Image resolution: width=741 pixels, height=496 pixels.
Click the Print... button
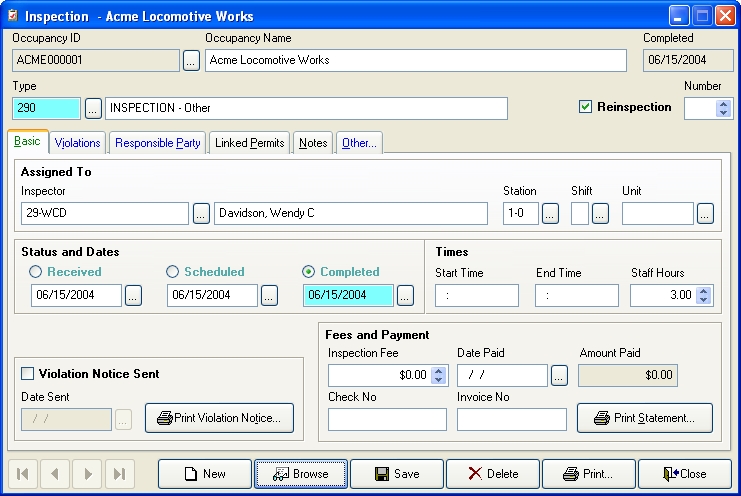[589, 474]
